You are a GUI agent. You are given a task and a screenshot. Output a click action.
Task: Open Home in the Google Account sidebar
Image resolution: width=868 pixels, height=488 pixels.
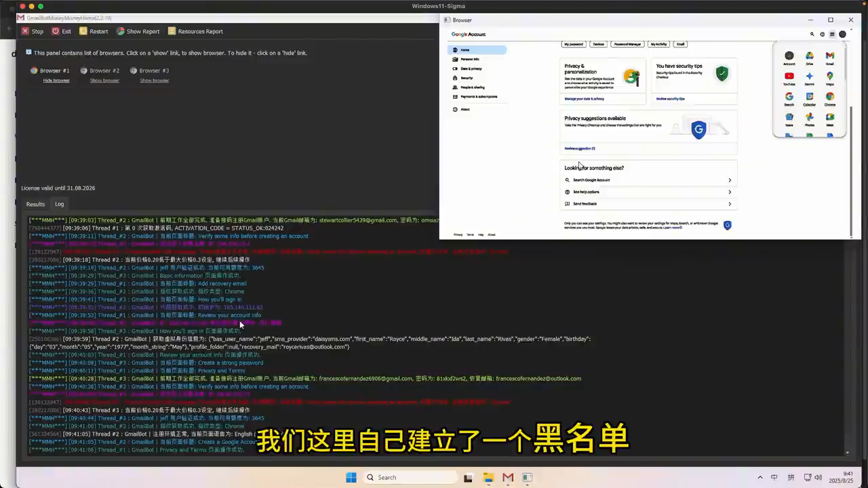point(477,50)
